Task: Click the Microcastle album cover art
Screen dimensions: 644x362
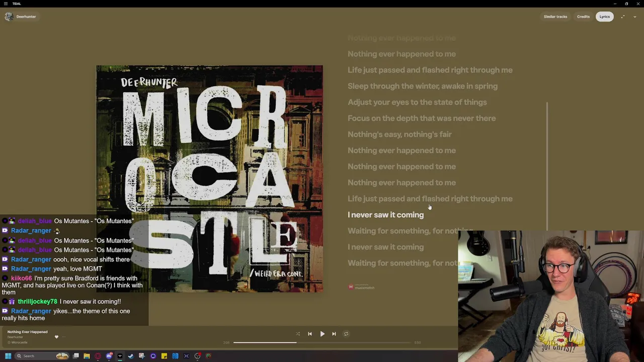Action: (x=209, y=178)
